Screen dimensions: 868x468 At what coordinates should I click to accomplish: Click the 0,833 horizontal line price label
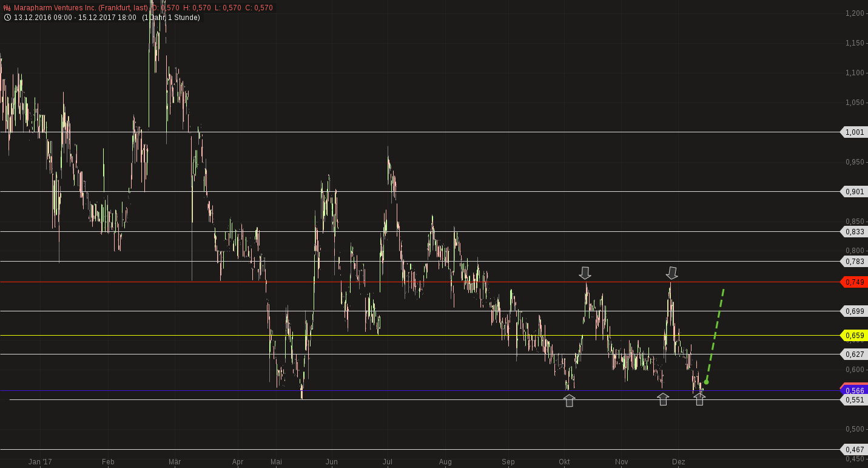[854, 231]
